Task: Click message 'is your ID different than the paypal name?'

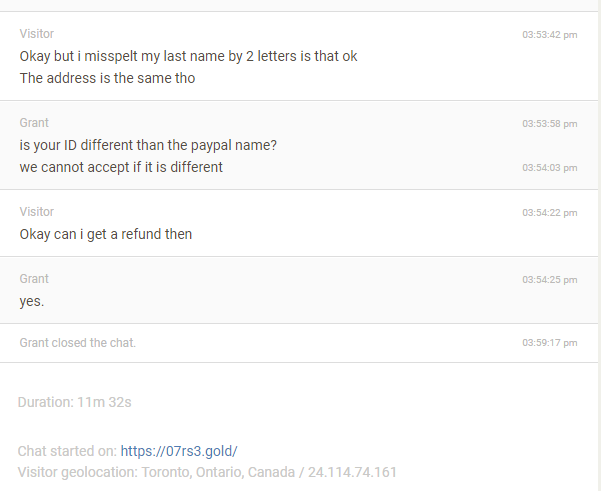Action: point(148,145)
